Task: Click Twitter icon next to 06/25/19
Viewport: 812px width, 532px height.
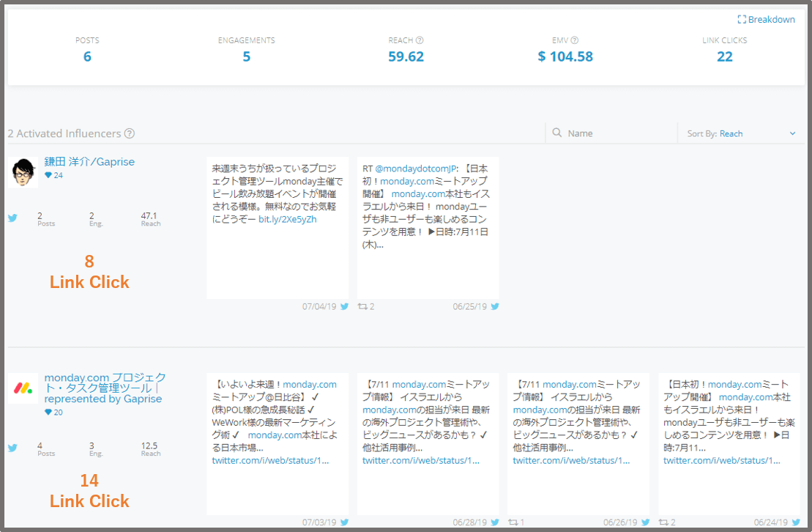Action: pos(494,306)
